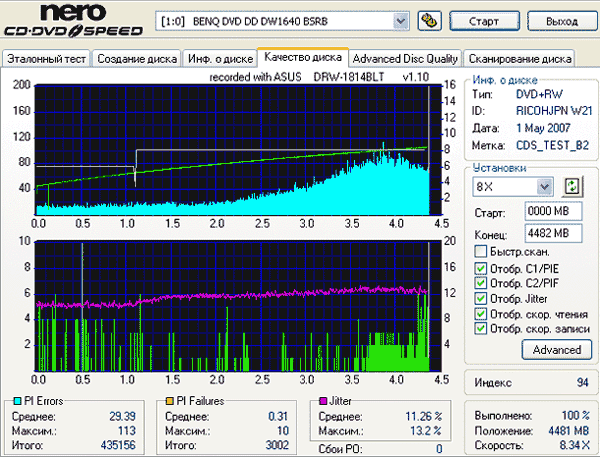The height and width of the screenshot is (457, 600).
Task: Toggle the Отобр. скор. чтения checkbox
Action: click(x=480, y=314)
